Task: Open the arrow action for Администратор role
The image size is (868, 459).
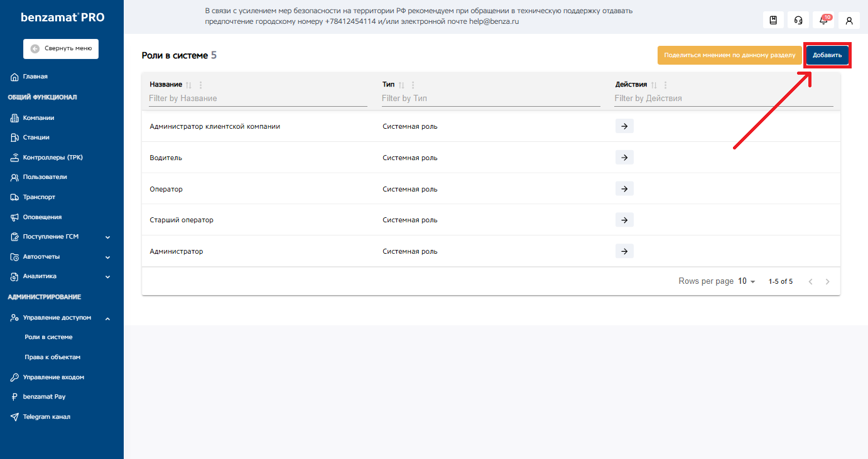Action: tap(624, 251)
